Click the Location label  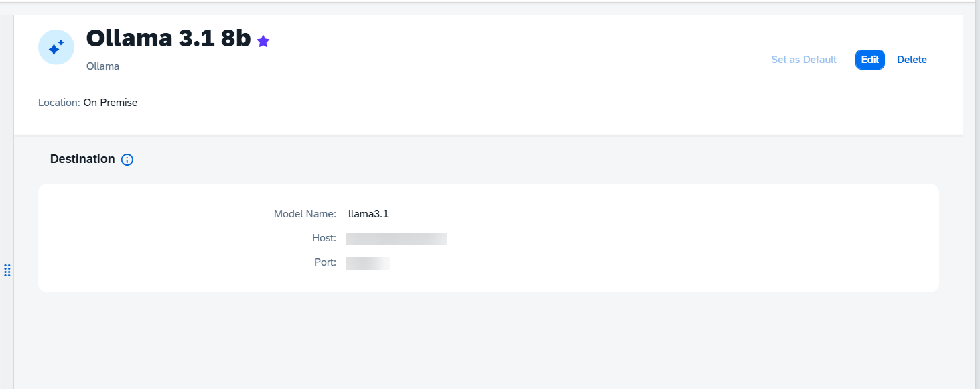pos(59,103)
